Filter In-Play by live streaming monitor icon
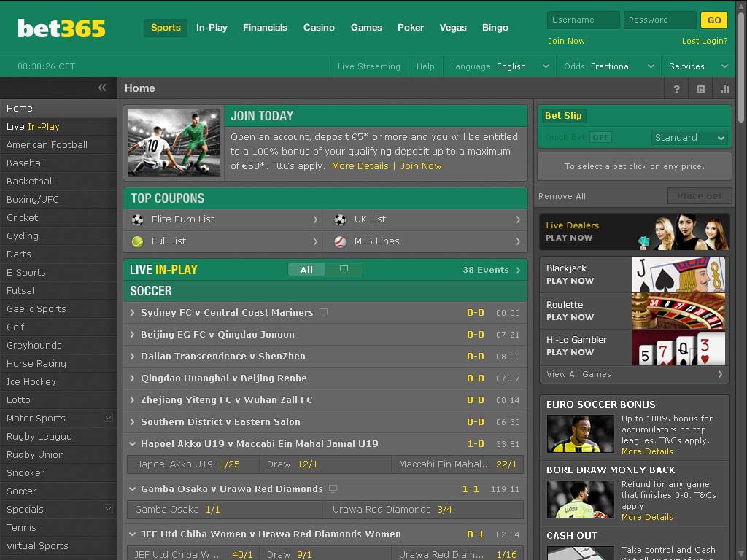 tap(344, 270)
